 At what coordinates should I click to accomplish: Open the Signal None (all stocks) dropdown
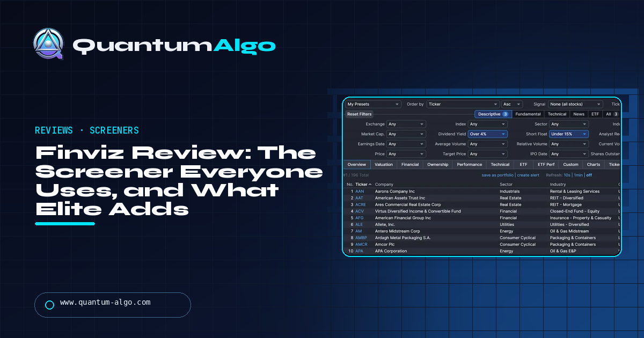(x=575, y=104)
